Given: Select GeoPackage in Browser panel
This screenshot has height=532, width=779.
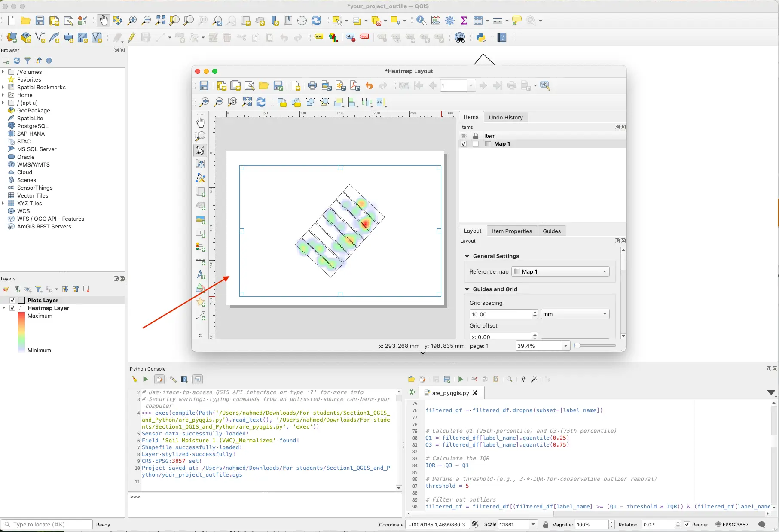Looking at the screenshot, I should pyautogui.click(x=34, y=110).
